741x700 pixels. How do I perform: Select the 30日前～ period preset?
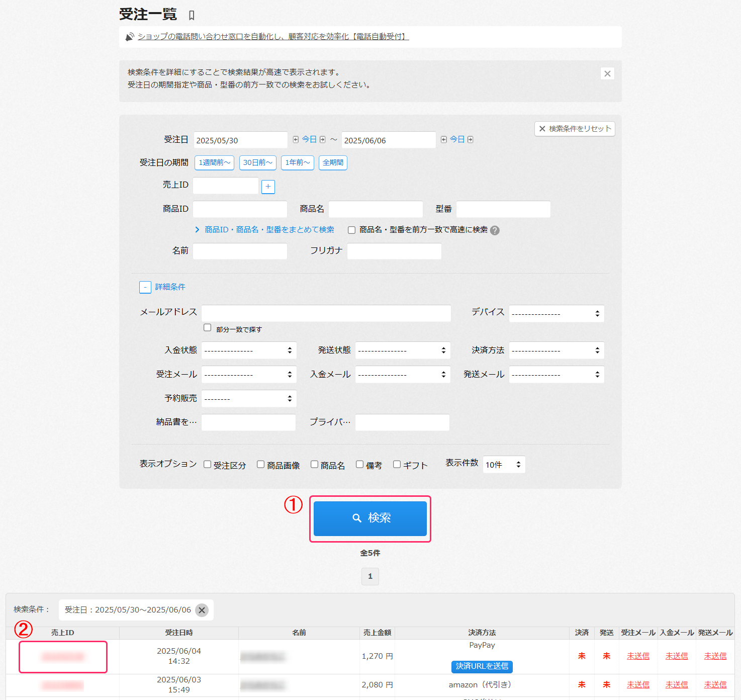(x=257, y=163)
